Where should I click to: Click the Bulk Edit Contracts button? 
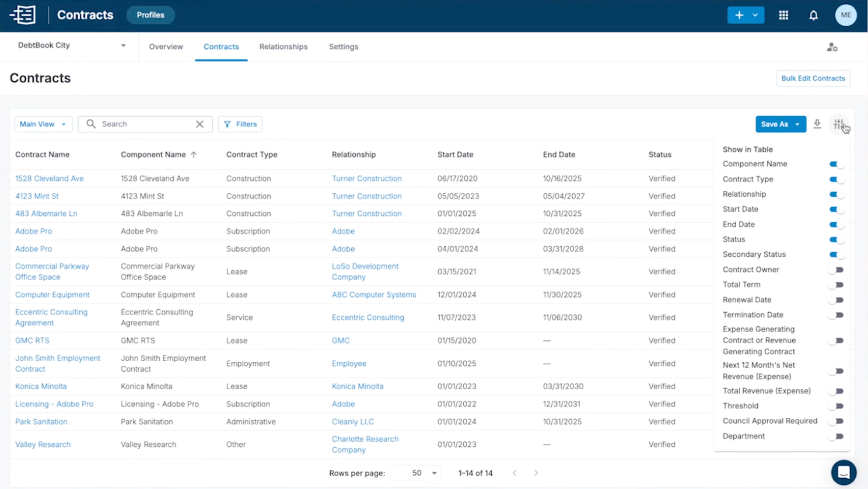(x=813, y=78)
